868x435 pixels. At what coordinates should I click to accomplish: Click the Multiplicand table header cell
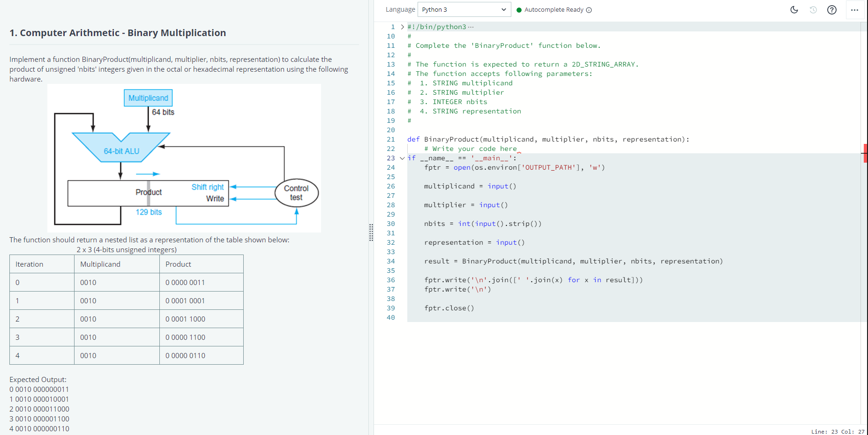[x=117, y=264]
